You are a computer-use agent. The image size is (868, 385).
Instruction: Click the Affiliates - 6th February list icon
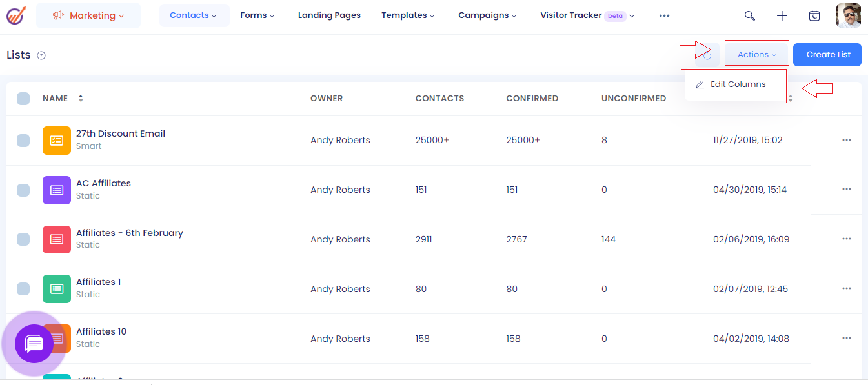pyautogui.click(x=57, y=239)
